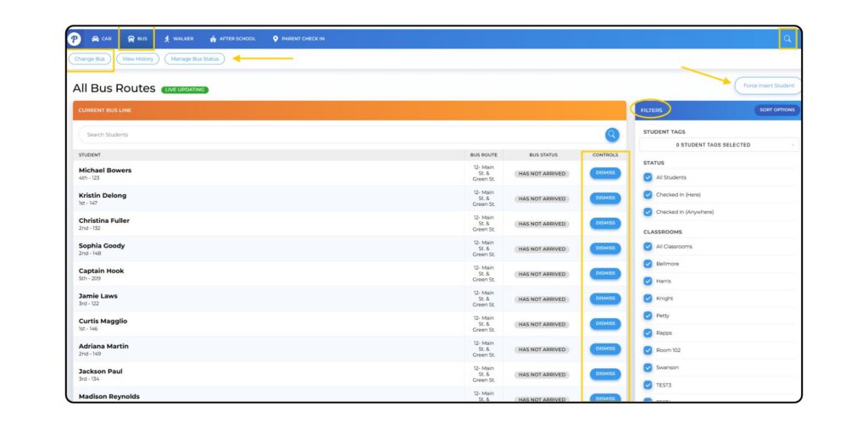The width and height of the screenshot is (868, 430).
Task: Switch to Walker dismissal tab
Action: (179, 38)
